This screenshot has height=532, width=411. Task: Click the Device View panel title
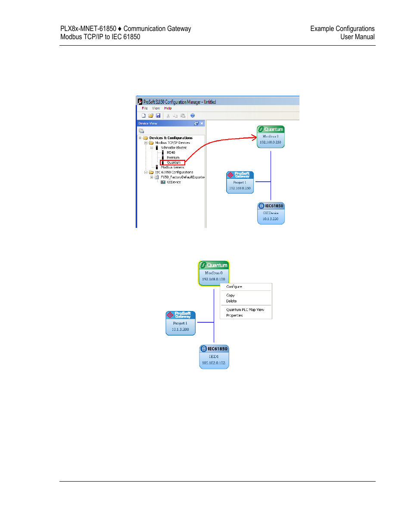148,124
